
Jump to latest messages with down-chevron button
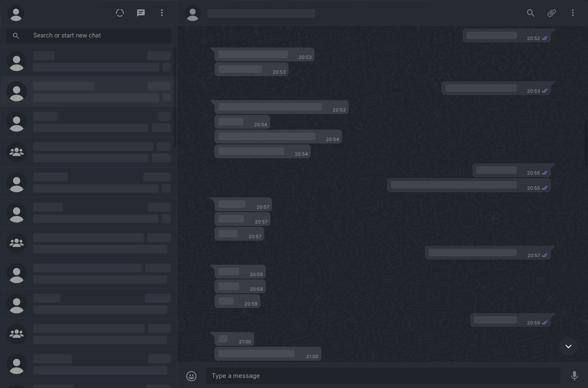(x=568, y=346)
